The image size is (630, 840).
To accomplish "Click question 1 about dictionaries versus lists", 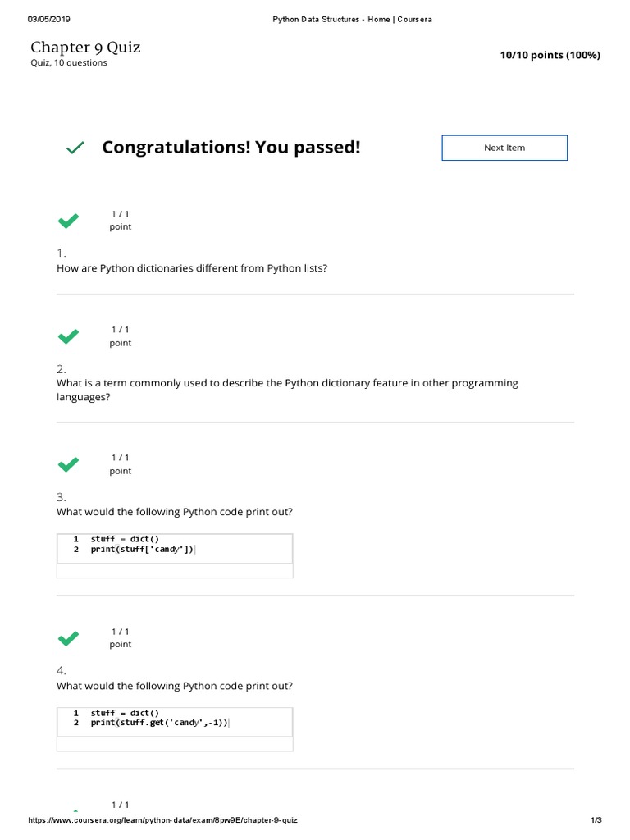I will click(x=191, y=268).
